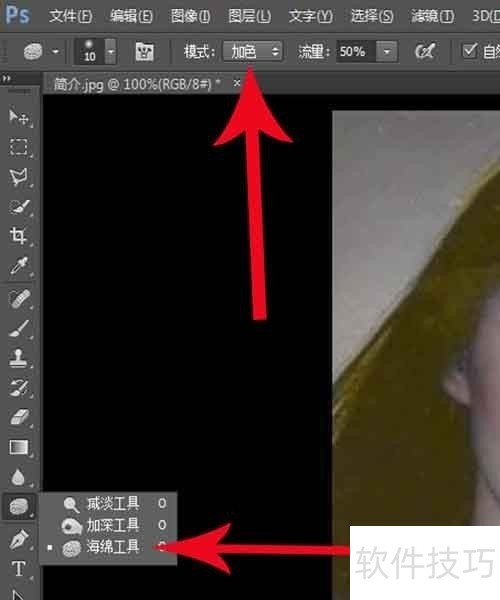
Task: Click the Sponge tool in toolbar
Action: pyautogui.click(x=19, y=507)
